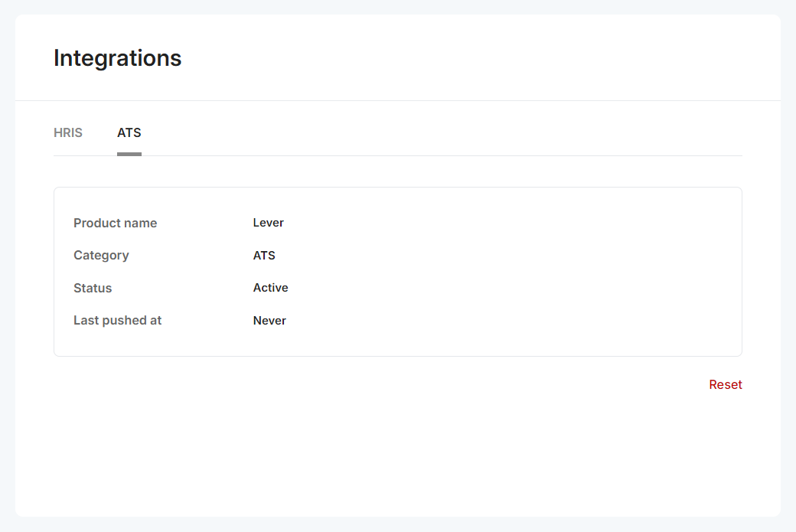Click the red Reset link

(725, 384)
